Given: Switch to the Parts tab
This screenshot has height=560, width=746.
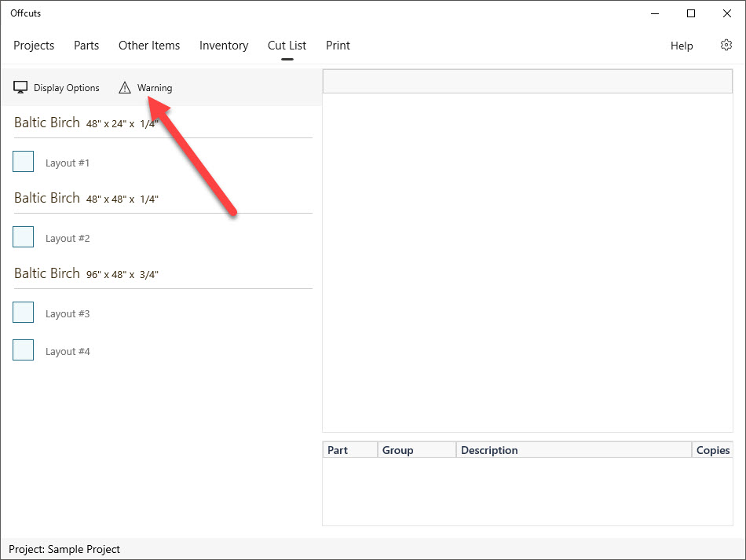Looking at the screenshot, I should 86,46.
